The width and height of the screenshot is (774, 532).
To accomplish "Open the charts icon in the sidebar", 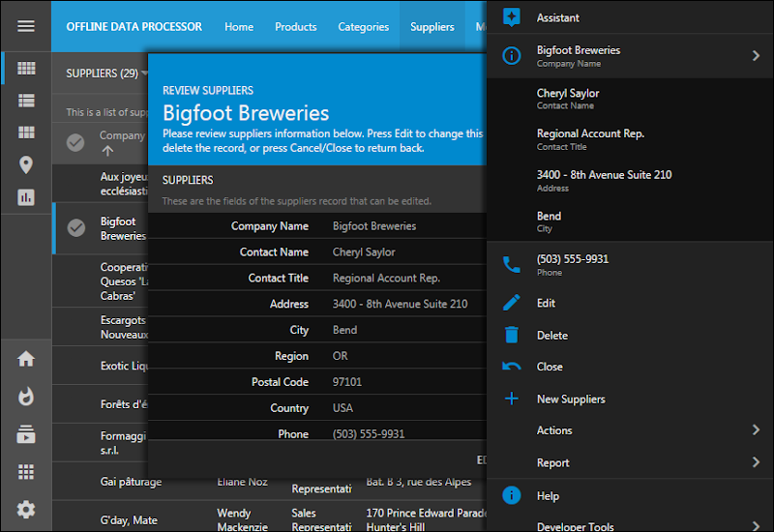I will tap(26, 197).
